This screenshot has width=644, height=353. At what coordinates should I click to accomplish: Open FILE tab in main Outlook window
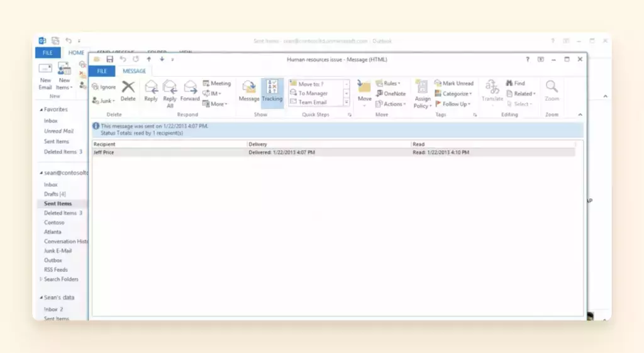click(x=48, y=53)
